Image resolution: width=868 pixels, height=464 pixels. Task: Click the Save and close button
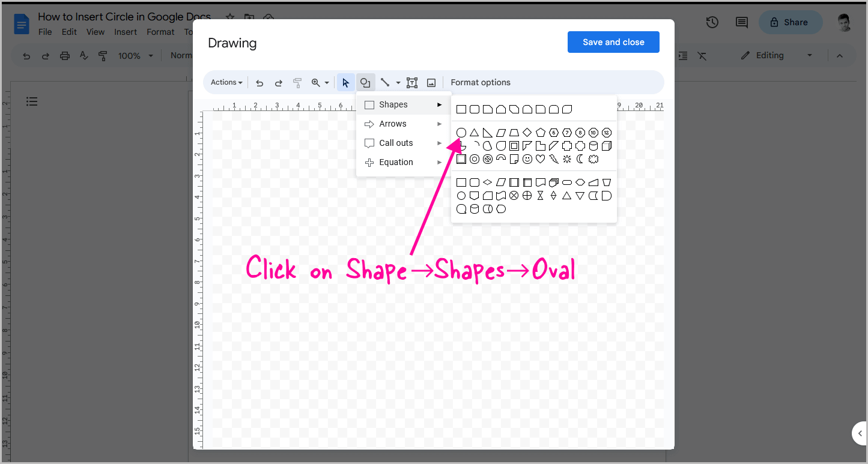pyautogui.click(x=613, y=42)
